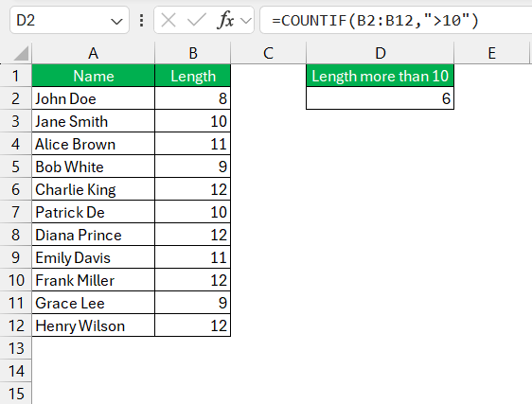Click the Insert Function fx icon
Viewport: 532px width, 404px height.
pyautogui.click(x=225, y=21)
